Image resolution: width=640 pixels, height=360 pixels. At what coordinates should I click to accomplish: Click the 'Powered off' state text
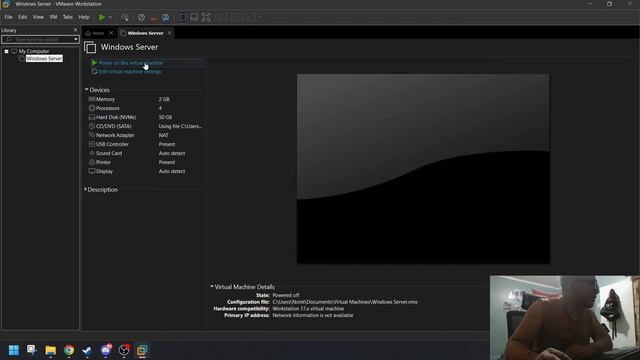286,295
